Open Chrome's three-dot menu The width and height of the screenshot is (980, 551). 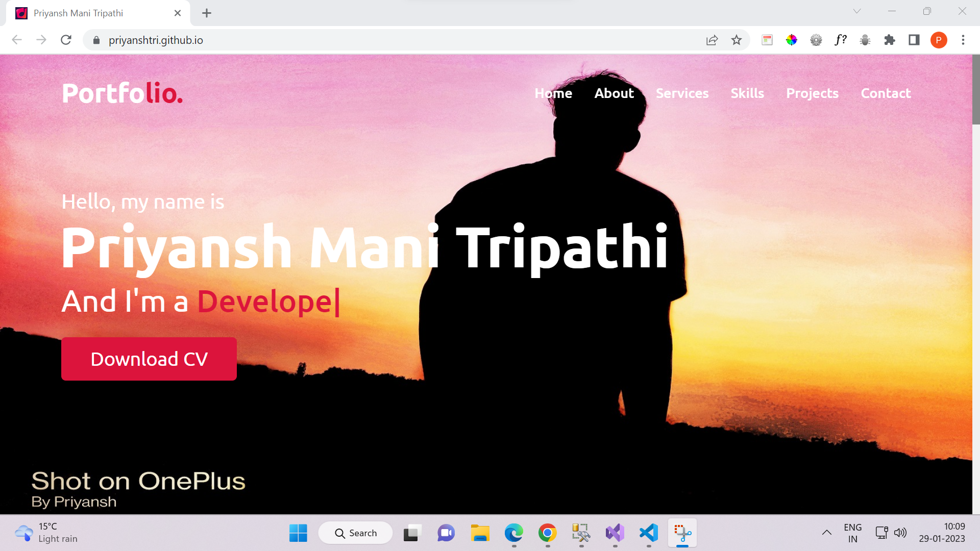pos(963,40)
